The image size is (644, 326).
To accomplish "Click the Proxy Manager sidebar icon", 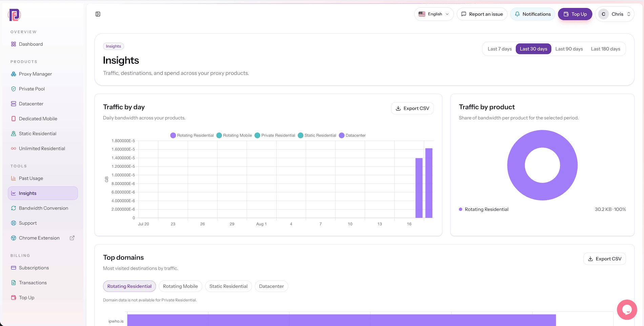I will click(x=14, y=74).
